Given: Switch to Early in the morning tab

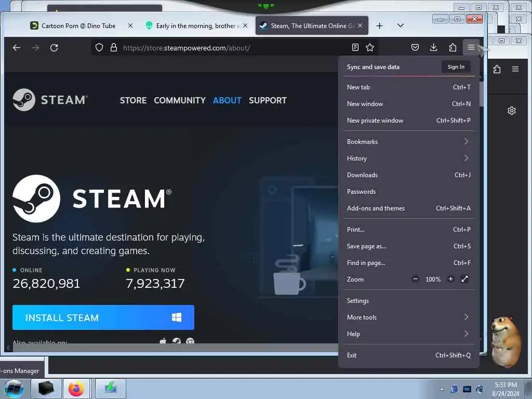Looking at the screenshot, I should (196, 26).
